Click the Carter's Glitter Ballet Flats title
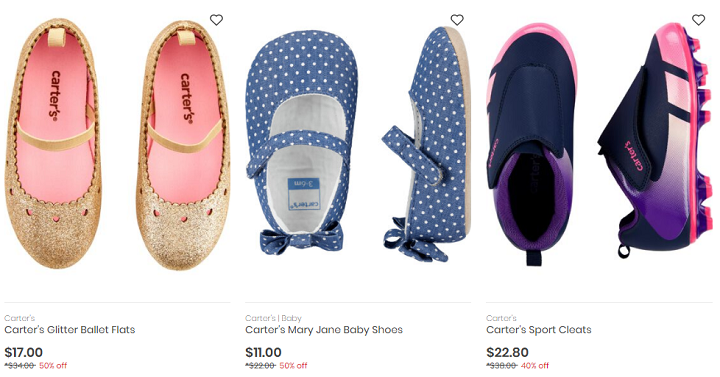 tap(70, 330)
